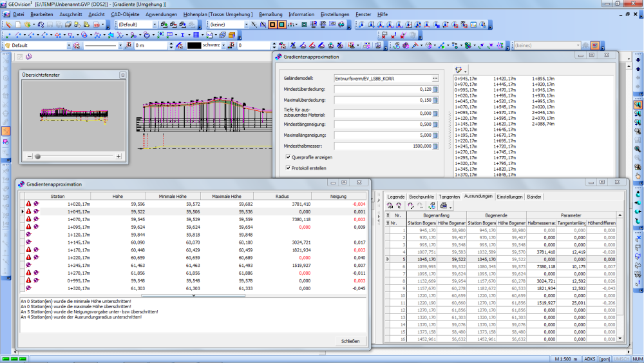Click the calculator icon beside Mindestüberdeckung
The image size is (644, 363).
(x=435, y=89)
